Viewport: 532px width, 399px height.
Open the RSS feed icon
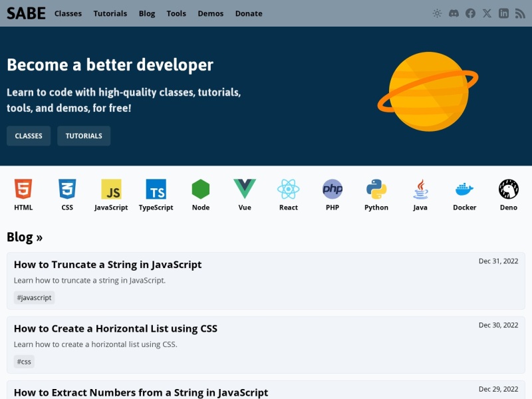click(520, 13)
